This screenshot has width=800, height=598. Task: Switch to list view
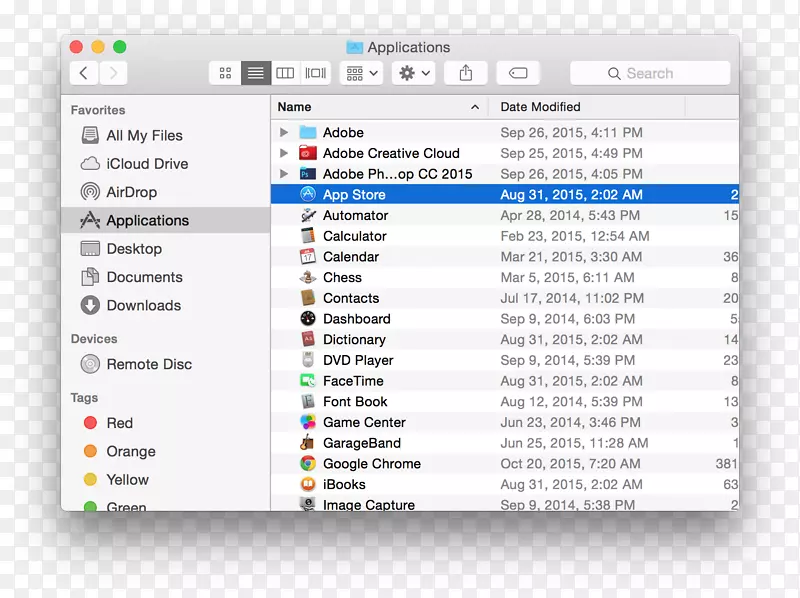256,73
